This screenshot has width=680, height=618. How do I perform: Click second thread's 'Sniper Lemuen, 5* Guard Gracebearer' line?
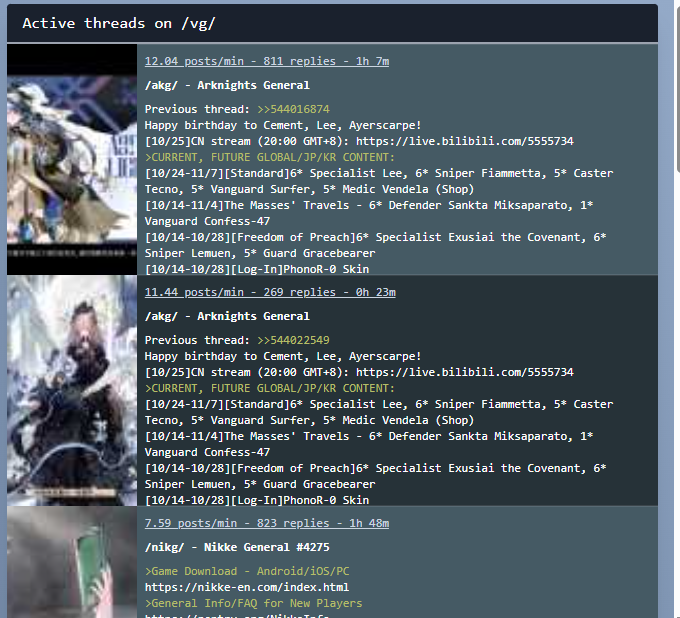tap(260, 484)
